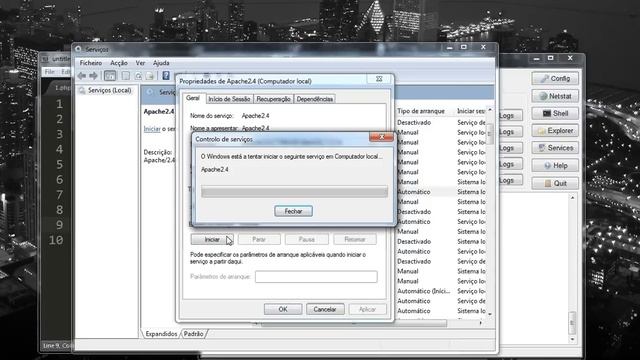Viewport: 640px width, 360px height.
Task: Click Cancelar in Apache2.4 properties
Action: click(325, 309)
